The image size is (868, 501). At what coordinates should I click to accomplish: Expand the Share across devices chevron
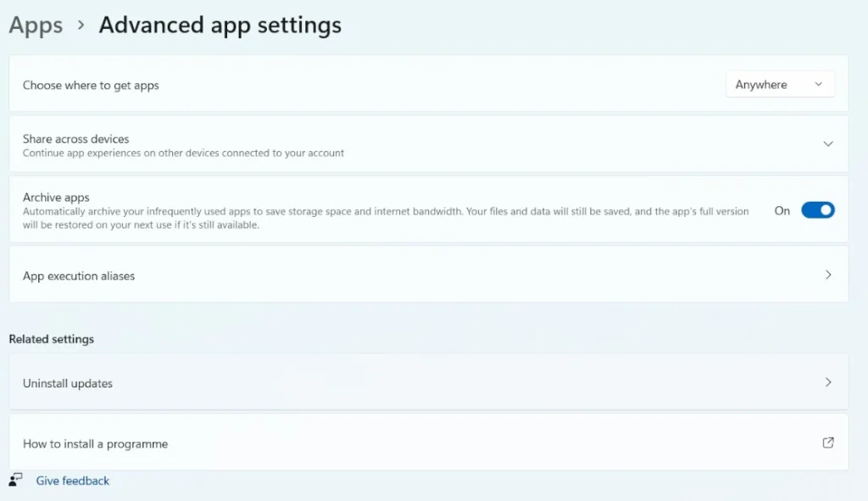[x=828, y=144]
